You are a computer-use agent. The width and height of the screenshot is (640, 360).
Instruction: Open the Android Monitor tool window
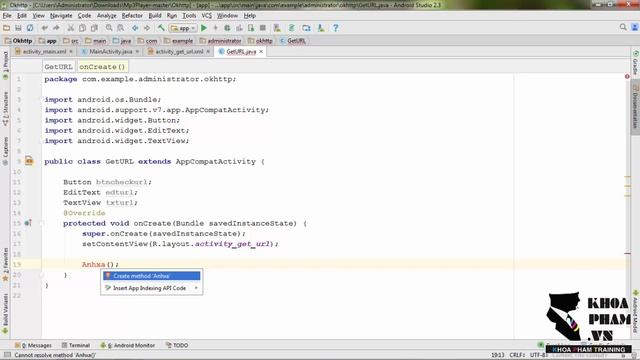(128, 345)
